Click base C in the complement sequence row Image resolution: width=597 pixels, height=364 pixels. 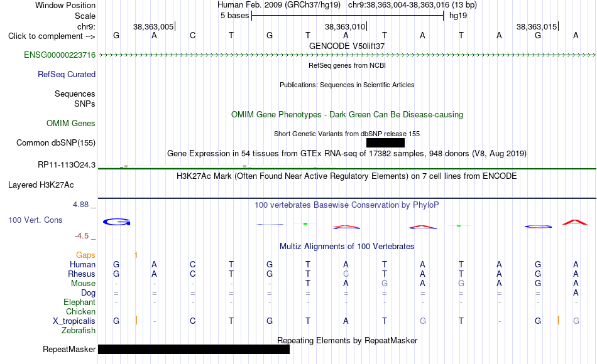pos(193,35)
